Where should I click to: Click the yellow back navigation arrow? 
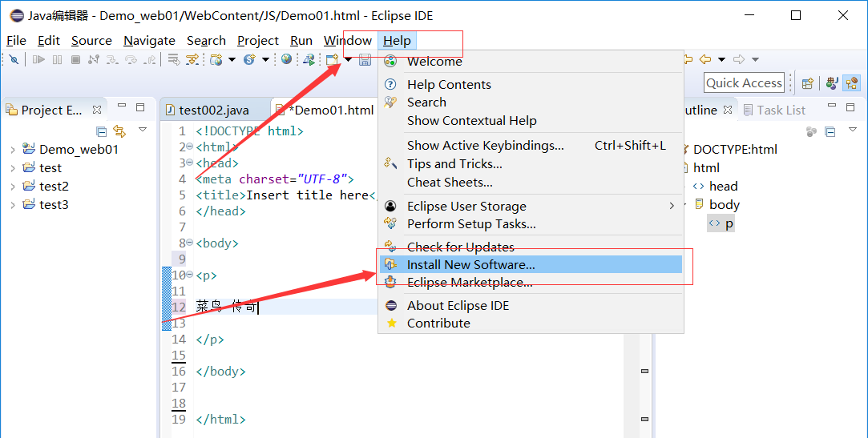tap(704, 59)
